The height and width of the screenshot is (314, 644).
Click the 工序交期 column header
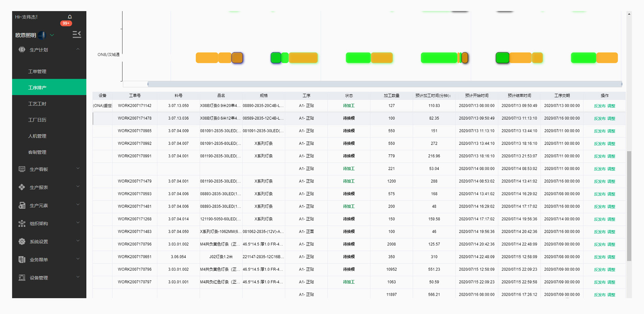click(562, 96)
